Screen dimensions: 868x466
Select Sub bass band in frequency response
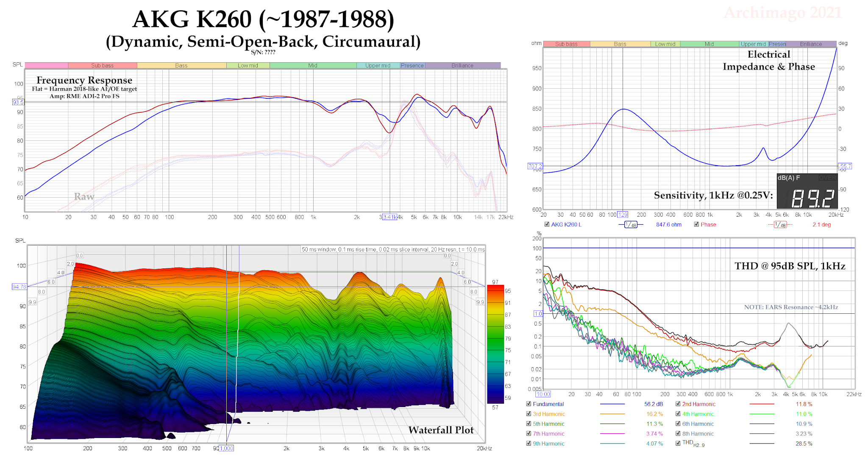pos(103,65)
